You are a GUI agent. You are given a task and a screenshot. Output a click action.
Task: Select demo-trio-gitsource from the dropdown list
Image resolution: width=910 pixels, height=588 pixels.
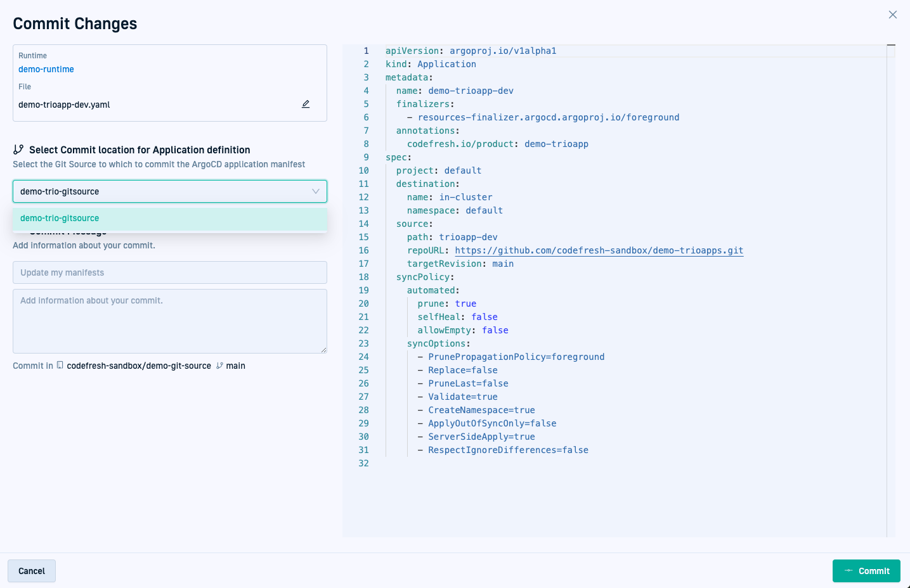click(60, 218)
